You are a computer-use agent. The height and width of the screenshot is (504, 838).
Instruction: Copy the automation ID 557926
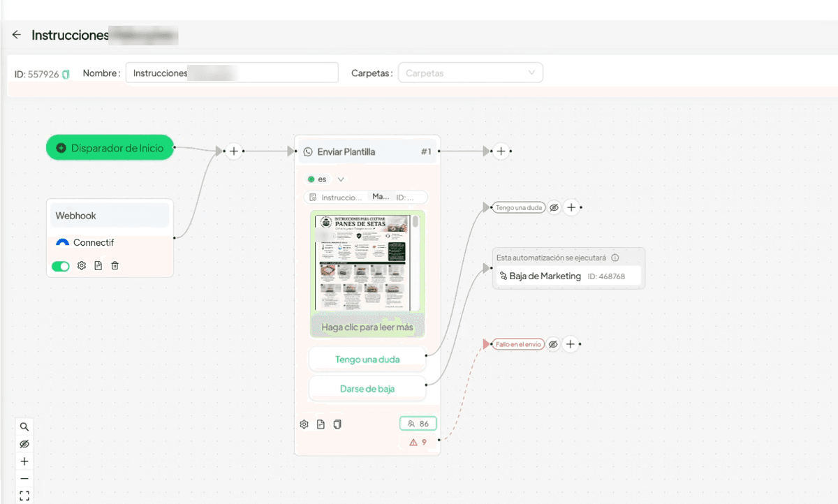[x=66, y=74]
